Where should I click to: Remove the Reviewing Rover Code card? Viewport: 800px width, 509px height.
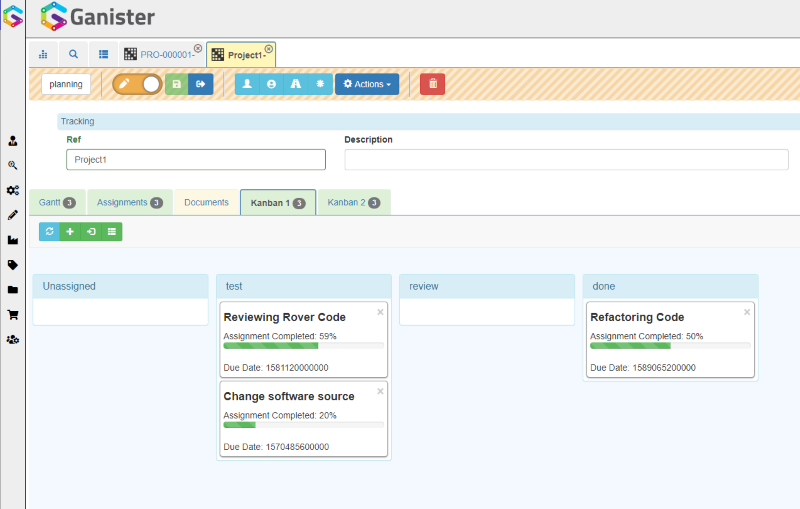(380, 312)
